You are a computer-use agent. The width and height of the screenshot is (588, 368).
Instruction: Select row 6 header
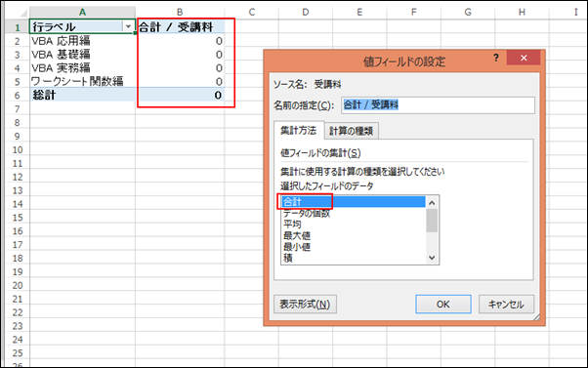[x=18, y=96]
